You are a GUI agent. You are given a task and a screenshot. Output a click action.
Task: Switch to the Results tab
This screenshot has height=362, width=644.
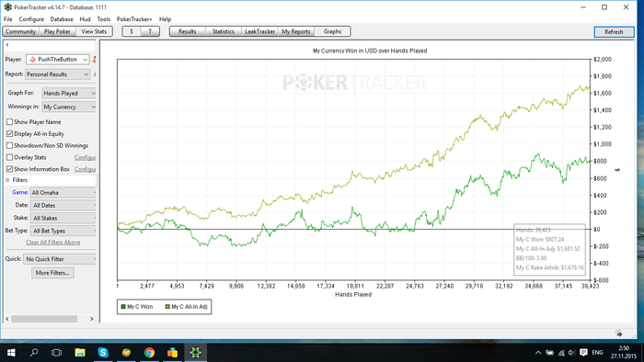(x=188, y=31)
